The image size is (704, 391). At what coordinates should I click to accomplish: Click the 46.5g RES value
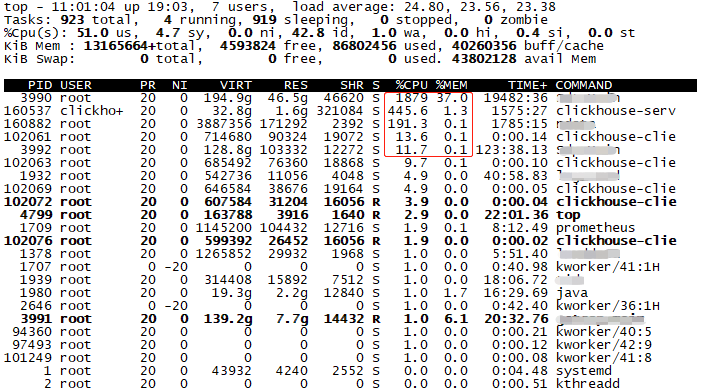[288, 98]
